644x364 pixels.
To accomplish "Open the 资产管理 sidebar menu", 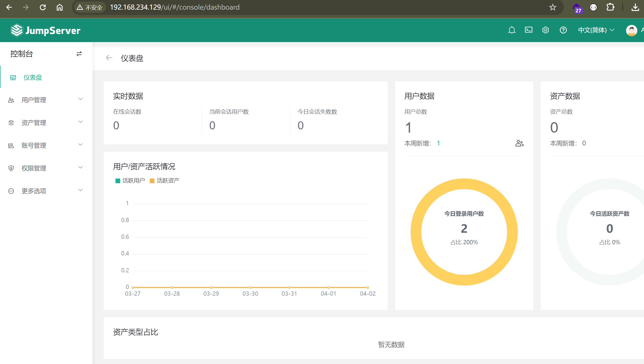I will [46, 123].
